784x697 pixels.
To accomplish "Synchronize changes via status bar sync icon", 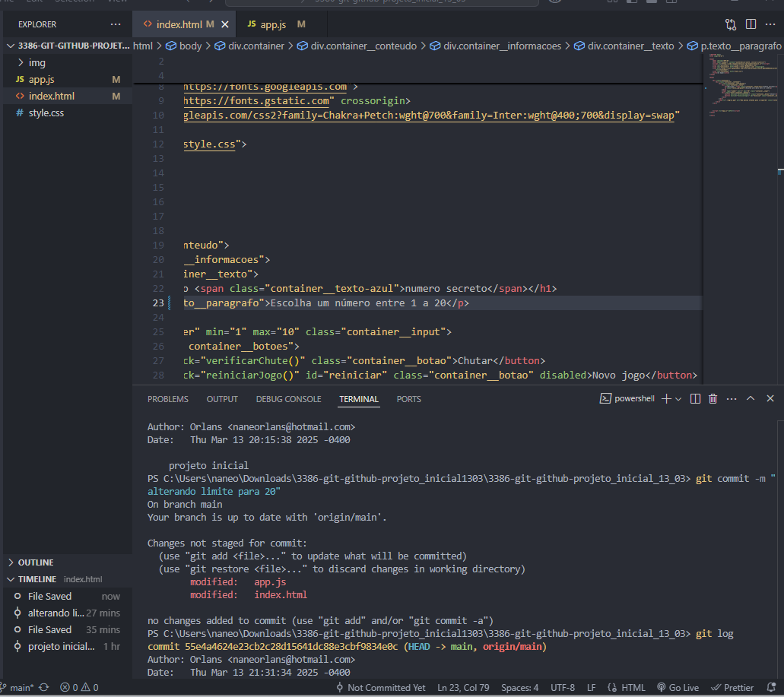I will pyautogui.click(x=44, y=688).
